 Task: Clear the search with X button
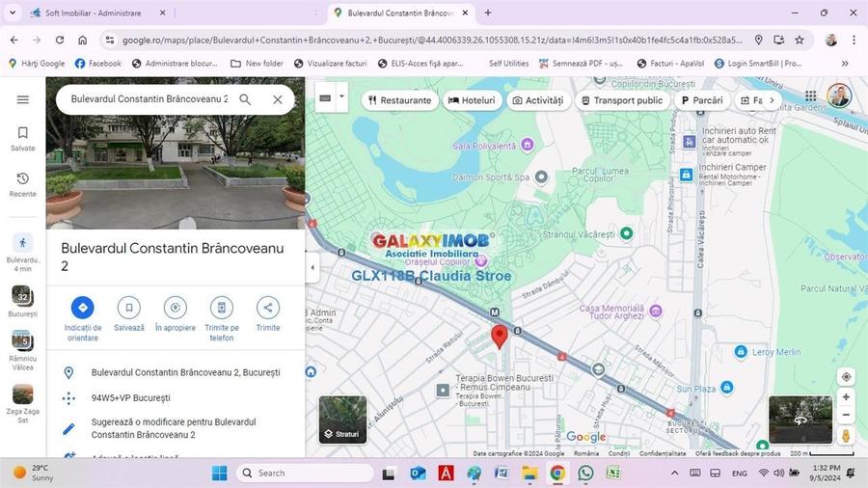(278, 99)
